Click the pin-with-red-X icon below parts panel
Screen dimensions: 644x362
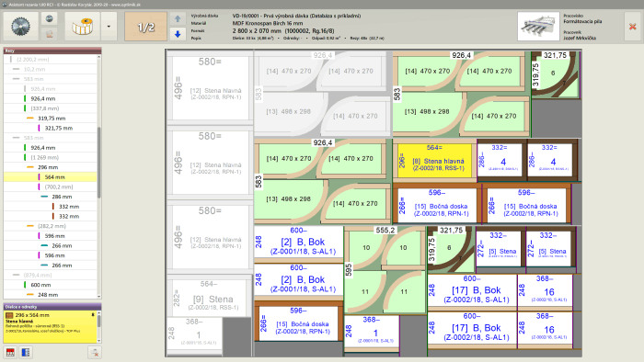tap(95, 353)
